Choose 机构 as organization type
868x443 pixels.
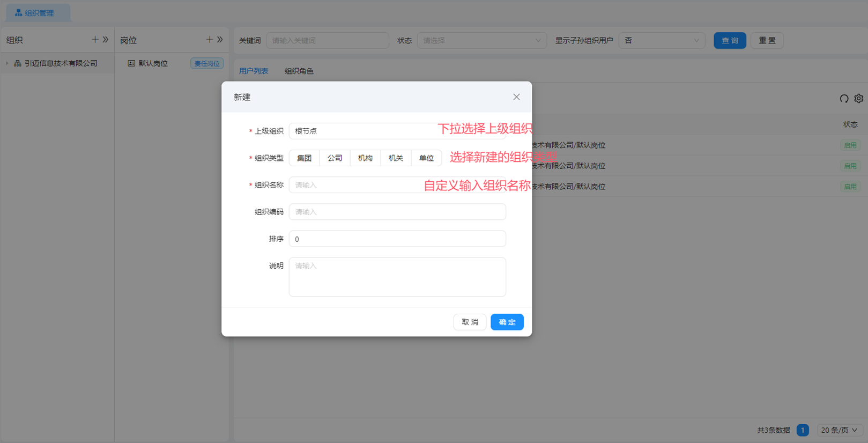(365, 158)
